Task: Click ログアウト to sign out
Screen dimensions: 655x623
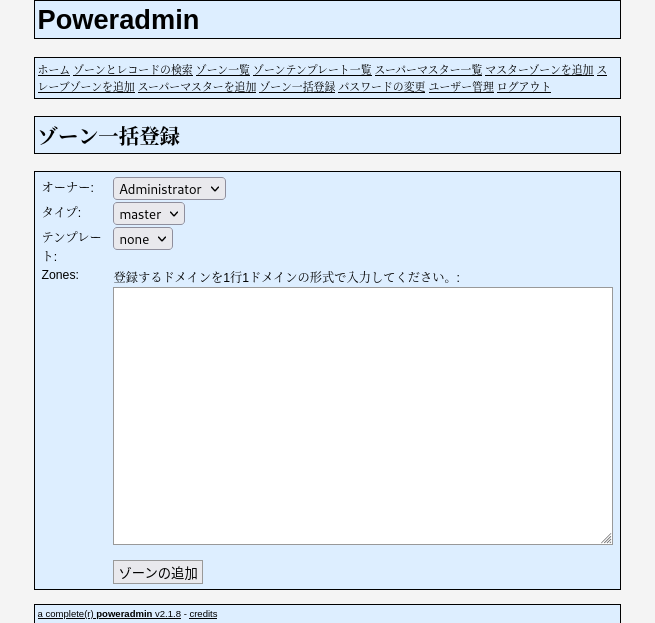Action: coord(524,86)
